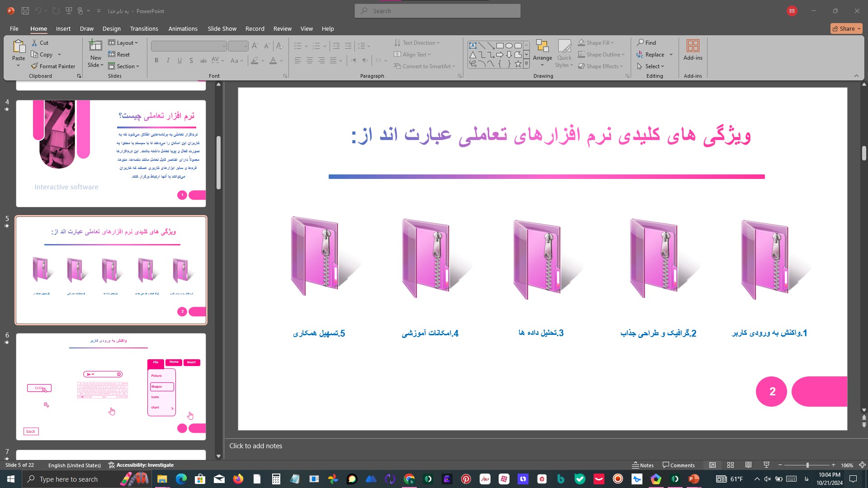Open Comments pane from status bar
Image resolution: width=868 pixels, height=488 pixels.
coord(679,465)
